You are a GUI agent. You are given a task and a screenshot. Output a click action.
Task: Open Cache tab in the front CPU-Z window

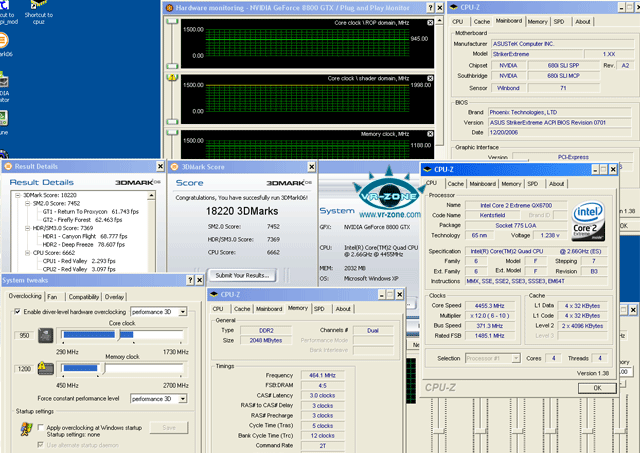click(456, 184)
